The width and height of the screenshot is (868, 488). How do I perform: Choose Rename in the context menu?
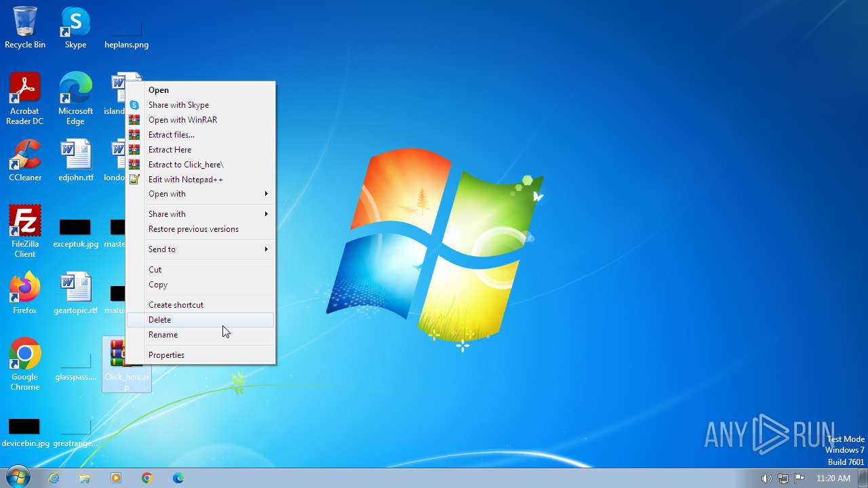coord(201,335)
